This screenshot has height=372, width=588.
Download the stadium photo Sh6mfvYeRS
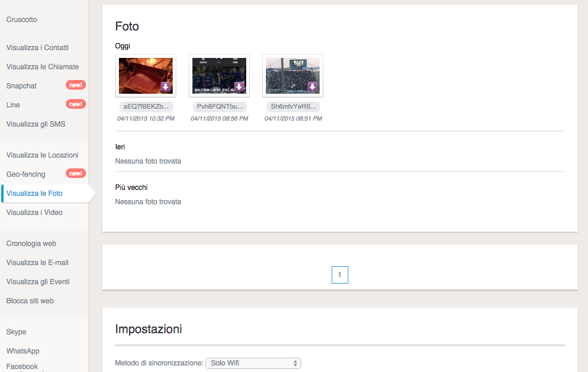pyautogui.click(x=313, y=87)
